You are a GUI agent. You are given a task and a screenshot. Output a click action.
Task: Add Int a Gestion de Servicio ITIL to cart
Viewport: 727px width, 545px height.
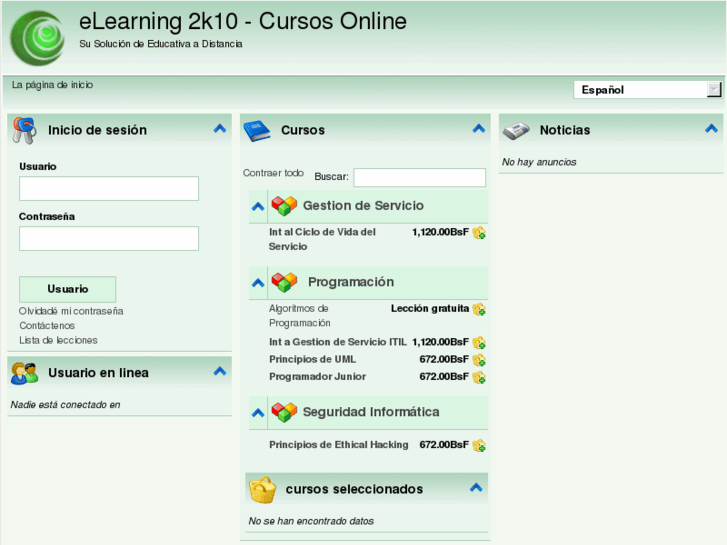(479, 343)
